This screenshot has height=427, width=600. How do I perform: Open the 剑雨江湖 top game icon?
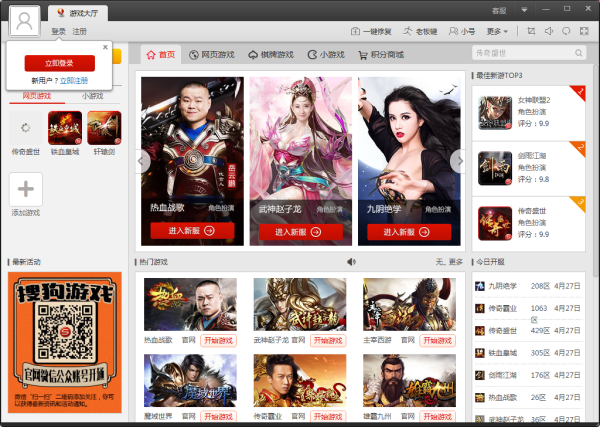pos(495,168)
